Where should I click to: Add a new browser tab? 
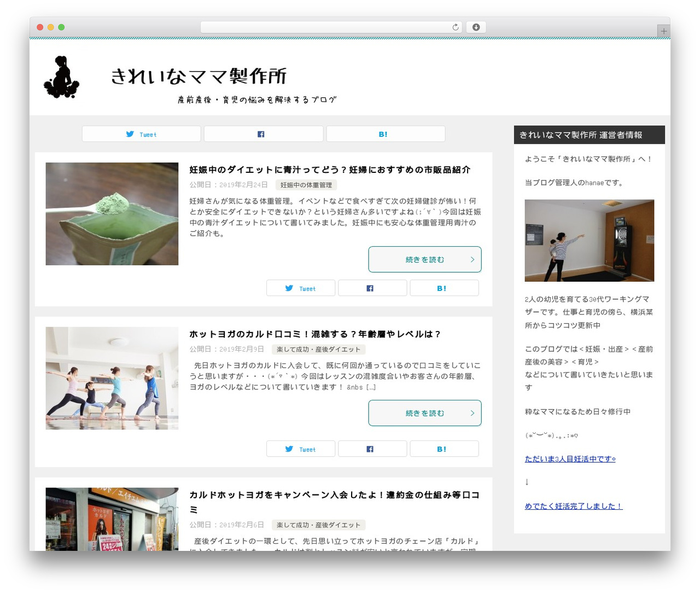pos(663,31)
